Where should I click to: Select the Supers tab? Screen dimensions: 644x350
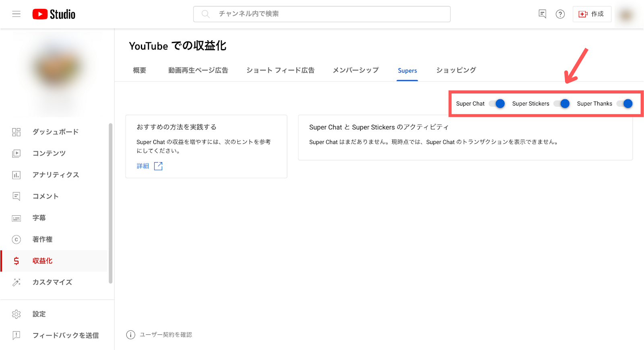407,70
